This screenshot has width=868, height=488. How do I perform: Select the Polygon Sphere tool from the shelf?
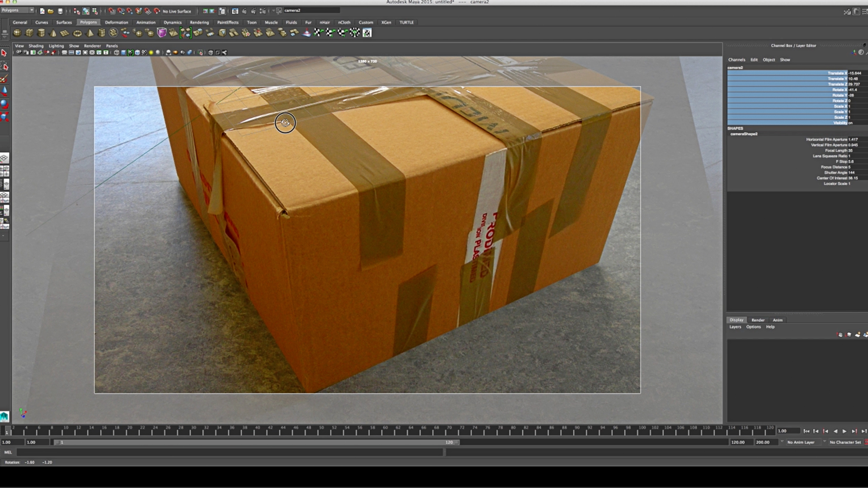pyautogui.click(x=16, y=33)
